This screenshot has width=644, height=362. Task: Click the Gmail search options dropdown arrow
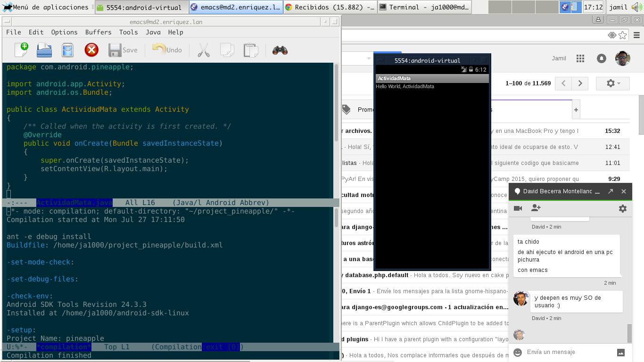click(x=369, y=58)
